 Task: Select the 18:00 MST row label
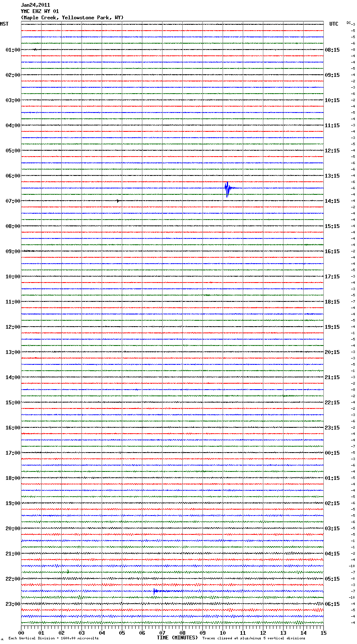[13, 478]
